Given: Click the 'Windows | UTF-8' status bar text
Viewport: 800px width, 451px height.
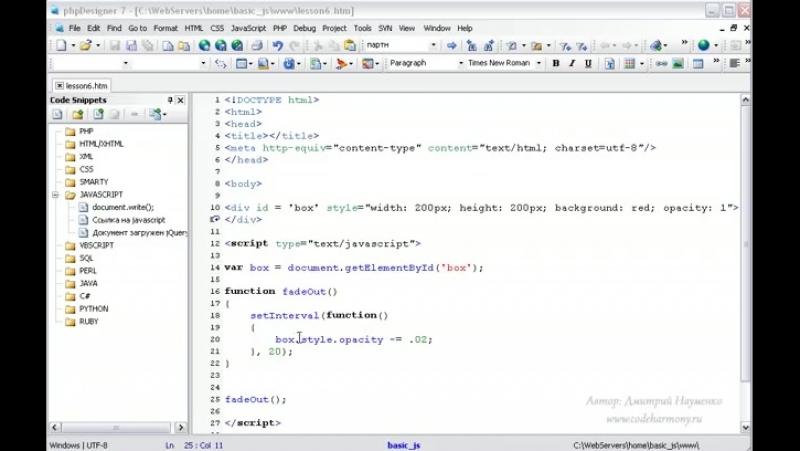Looking at the screenshot, I should pyautogui.click(x=79, y=445).
